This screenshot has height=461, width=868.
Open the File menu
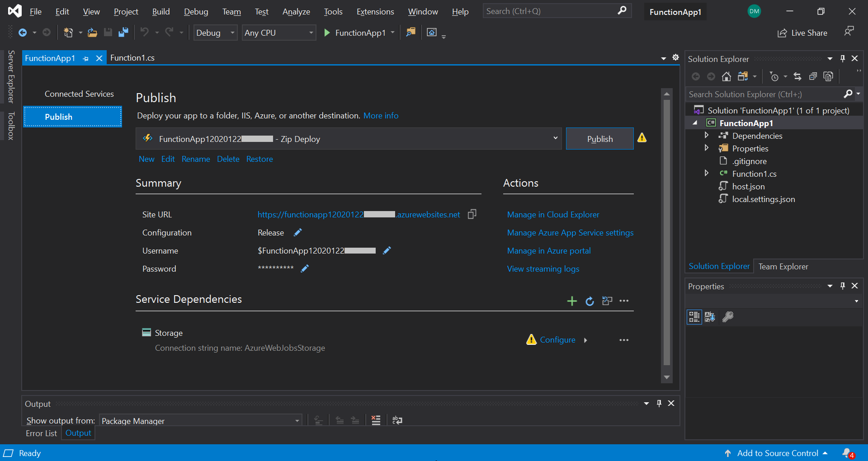[36, 12]
